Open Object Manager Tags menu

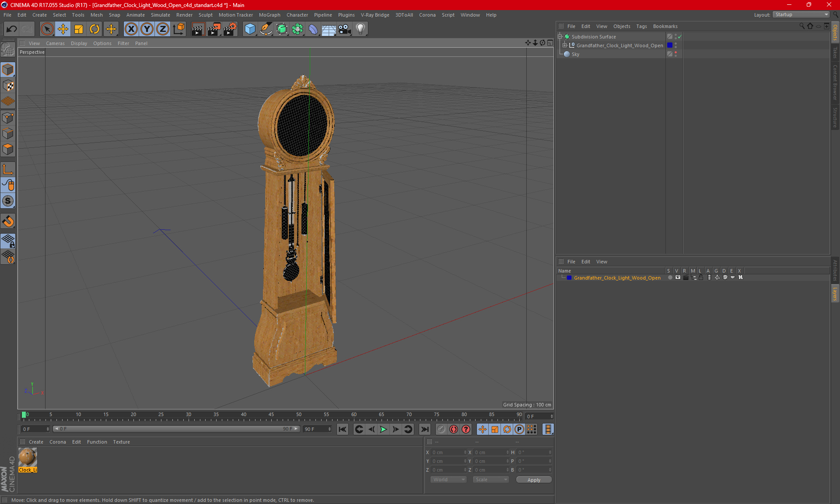click(x=641, y=26)
